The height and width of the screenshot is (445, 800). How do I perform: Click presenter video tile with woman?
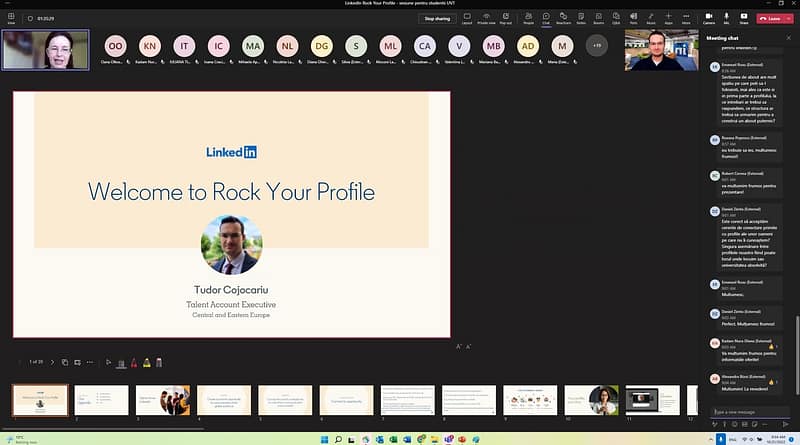45,50
